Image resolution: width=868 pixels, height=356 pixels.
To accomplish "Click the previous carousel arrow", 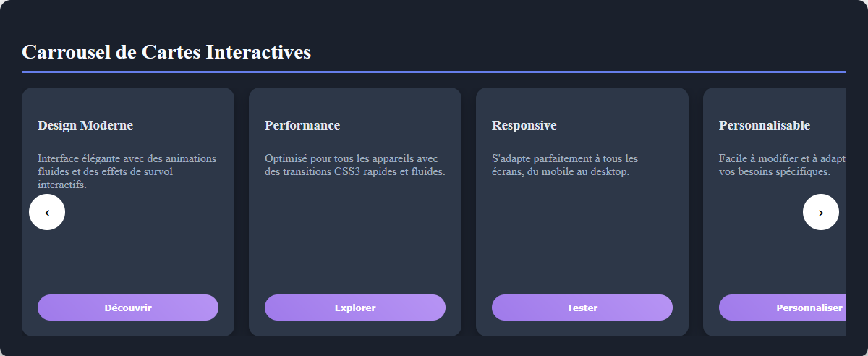I will (x=47, y=213).
